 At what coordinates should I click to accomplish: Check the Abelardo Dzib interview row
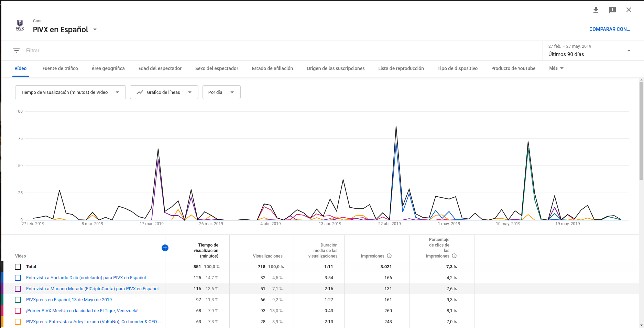tap(18, 278)
